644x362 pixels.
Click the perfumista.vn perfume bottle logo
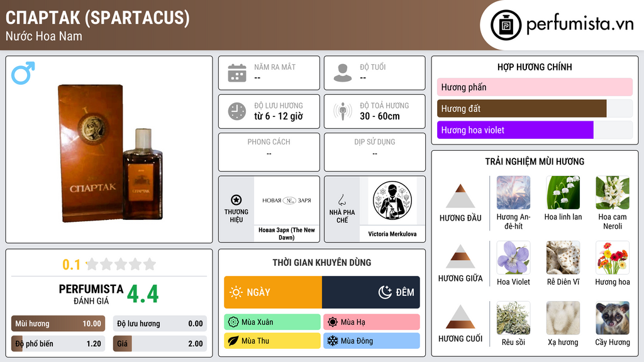506,25
